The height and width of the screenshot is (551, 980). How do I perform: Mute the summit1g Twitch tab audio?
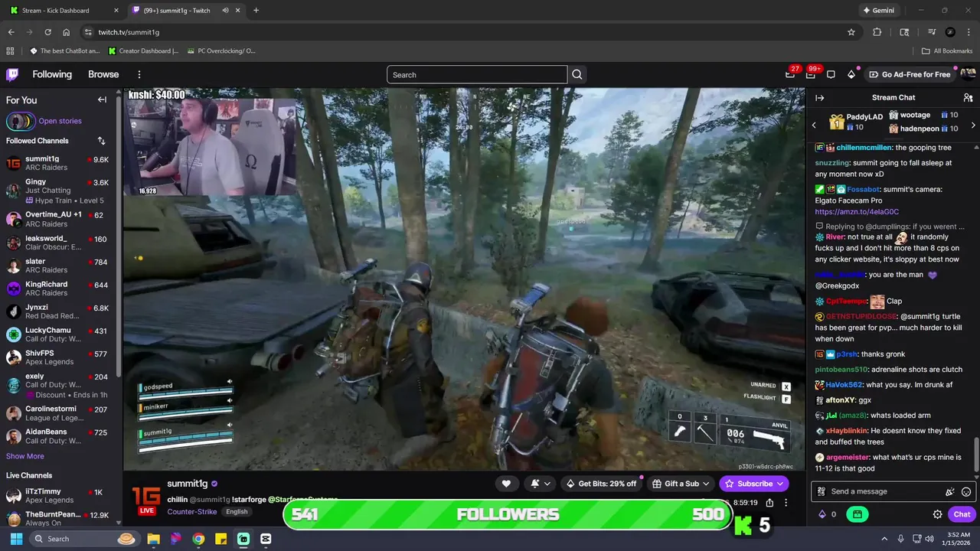coord(225,11)
